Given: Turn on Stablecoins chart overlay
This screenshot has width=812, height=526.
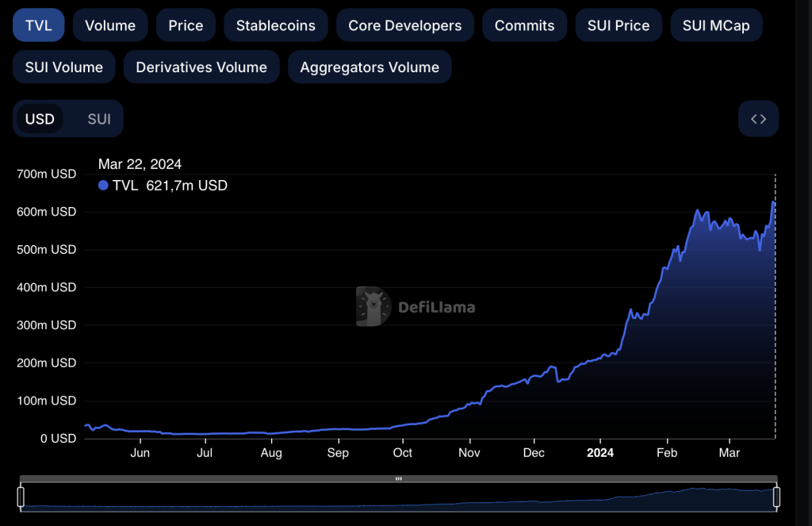Looking at the screenshot, I should click(x=275, y=25).
